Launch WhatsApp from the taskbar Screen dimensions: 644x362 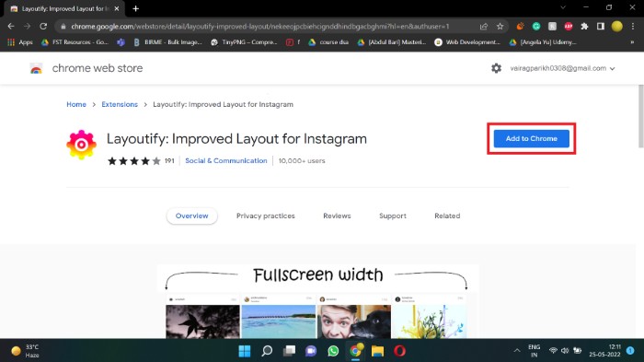coord(333,351)
